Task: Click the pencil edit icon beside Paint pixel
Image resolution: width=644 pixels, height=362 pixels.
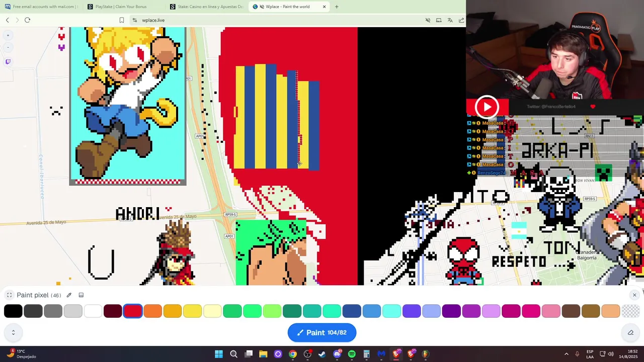Action: pyautogui.click(x=69, y=295)
